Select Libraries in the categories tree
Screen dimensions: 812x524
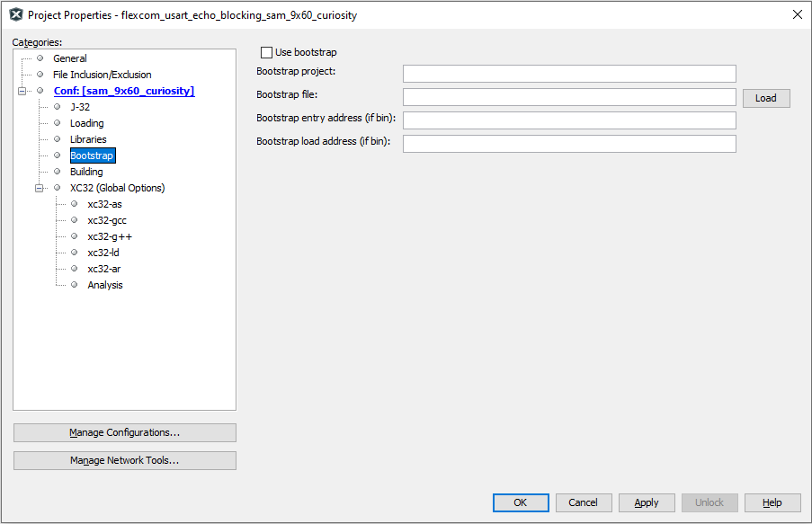point(88,139)
